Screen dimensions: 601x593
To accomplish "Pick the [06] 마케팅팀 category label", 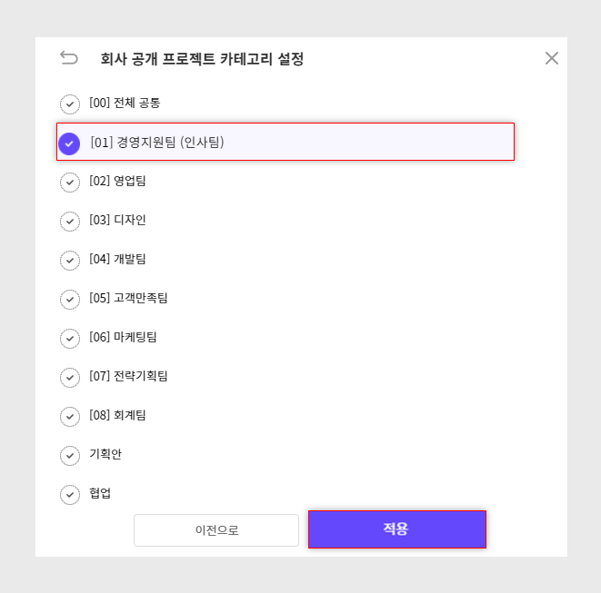I will [123, 337].
